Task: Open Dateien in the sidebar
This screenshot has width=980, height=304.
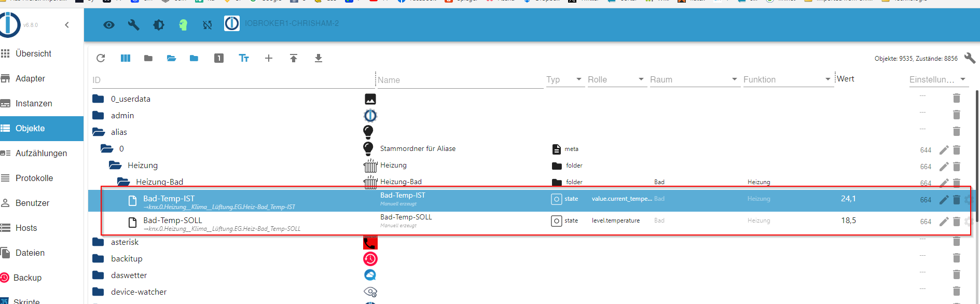Action: coord(42,253)
